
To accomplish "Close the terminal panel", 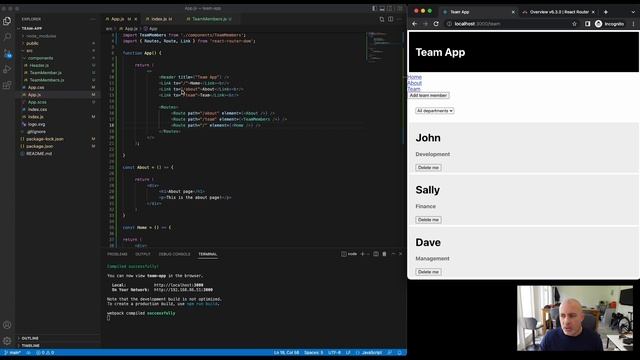I will point(400,254).
